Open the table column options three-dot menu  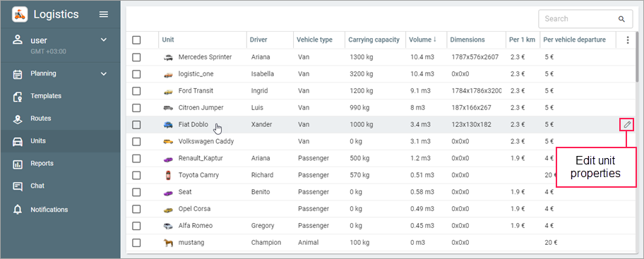[x=627, y=40]
